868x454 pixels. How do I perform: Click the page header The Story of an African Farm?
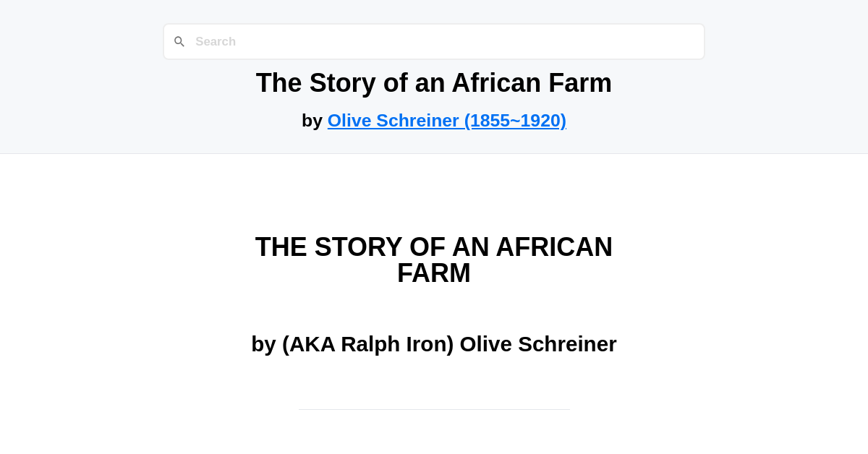tap(433, 82)
